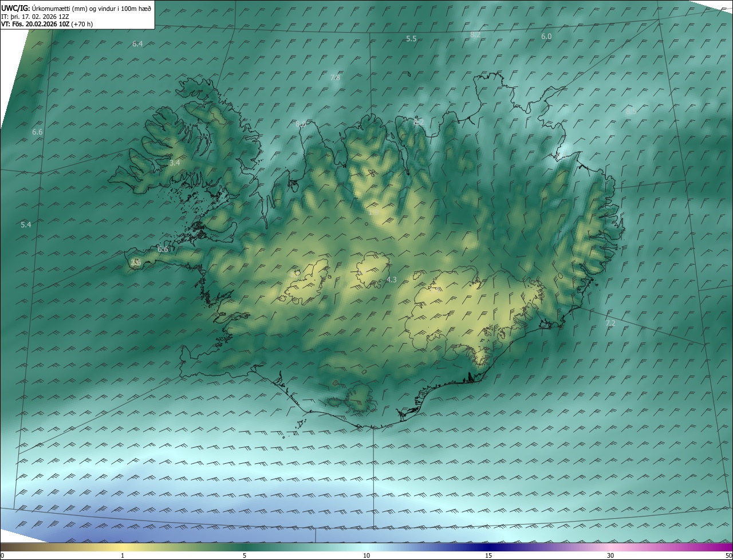Click the init time line 'IT: þri. 17. 02. 2026 12Z'
This screenshot has height=560, width=733.
click(36, 16)
